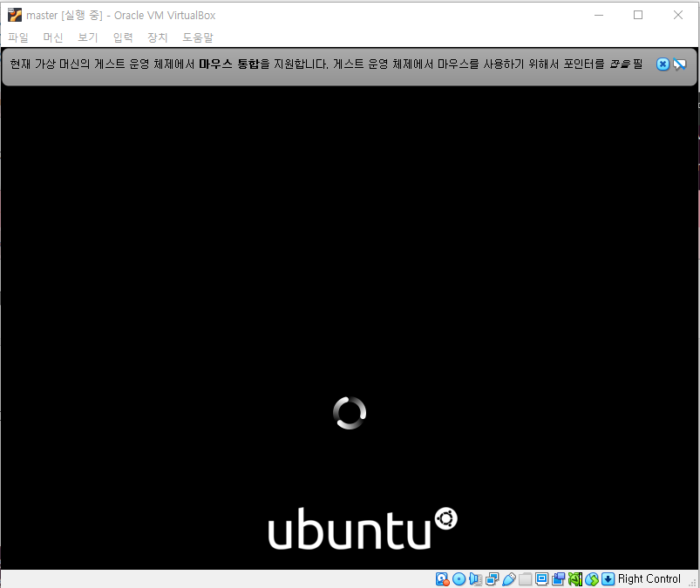Viewport: 700px width, 588px height.
Task: Click the shared folders status icon
Action: click(525, 579)
